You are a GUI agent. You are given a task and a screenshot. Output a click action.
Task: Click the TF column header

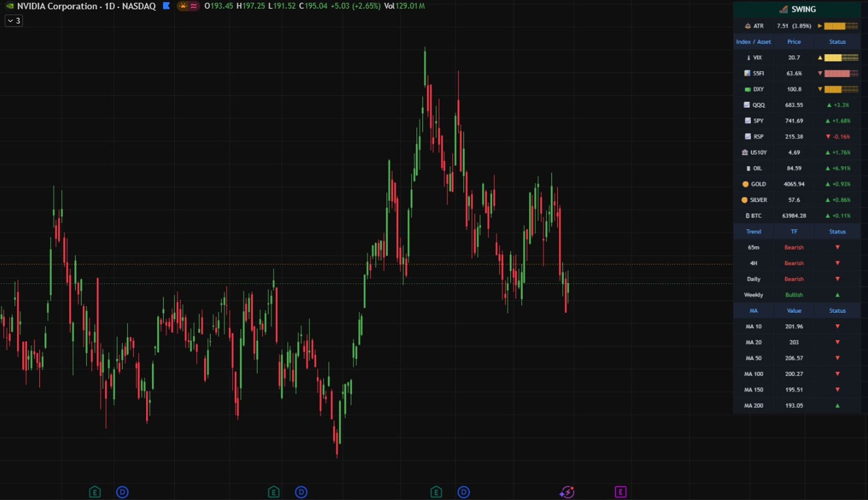tap(794, 232)
